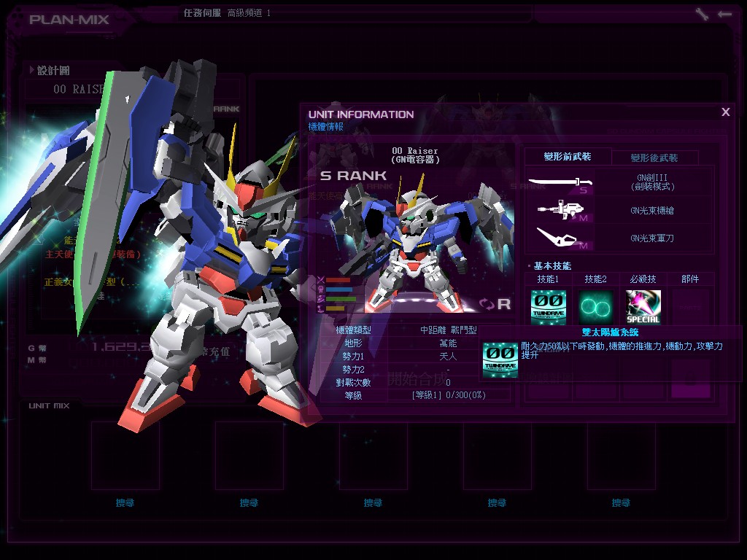Image resolution: width=747 pixels, height=560 pixels.
Task: Click the crossed-swords attack stat icon
Action: point(321,280)
